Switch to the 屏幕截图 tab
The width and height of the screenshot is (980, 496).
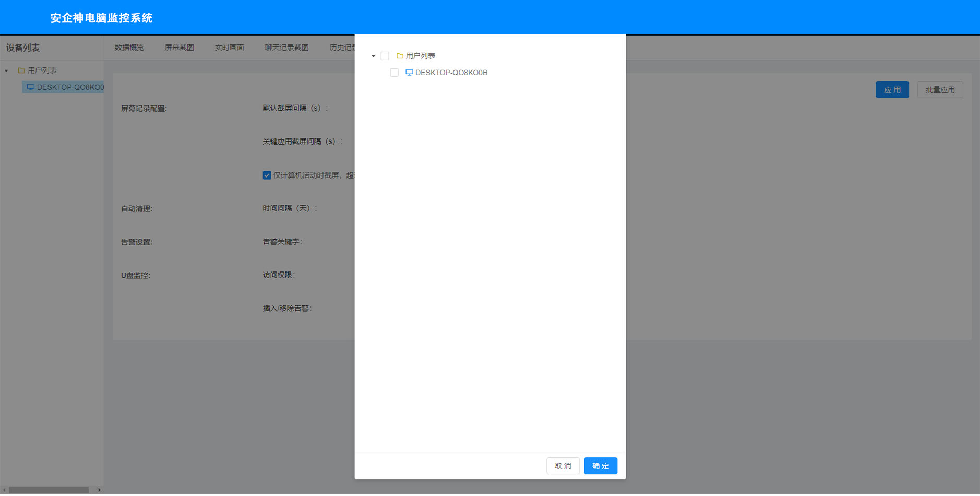180,48
